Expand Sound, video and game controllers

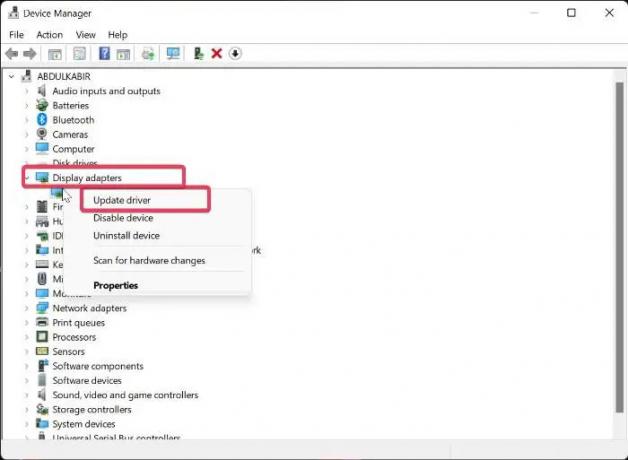(x=27, y=395)
